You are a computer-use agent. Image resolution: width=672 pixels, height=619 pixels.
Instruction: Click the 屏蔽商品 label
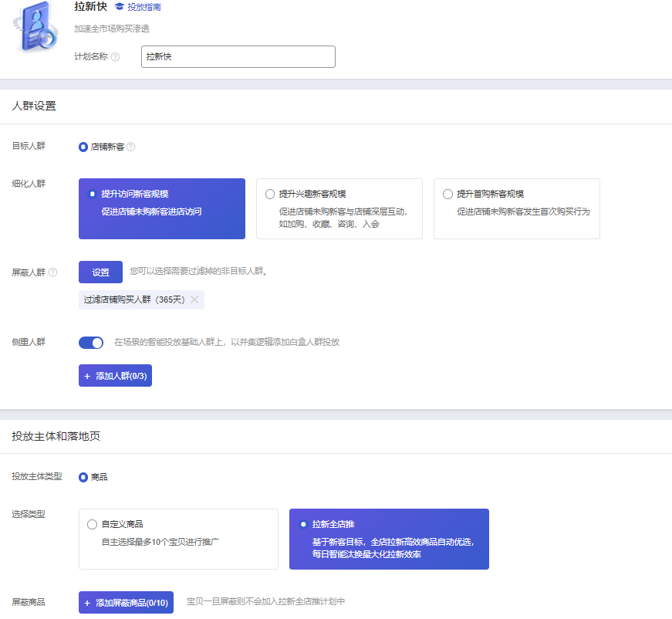[x=29, y=602]
